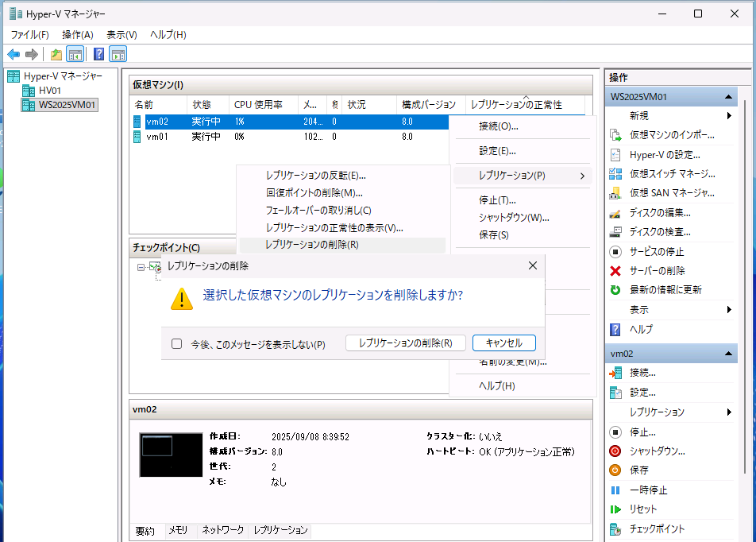Viewport: 756px width, 542px height.
Task: Cancel the replication removal dialog
Action: pyautogui.click(x=503, y=343)
